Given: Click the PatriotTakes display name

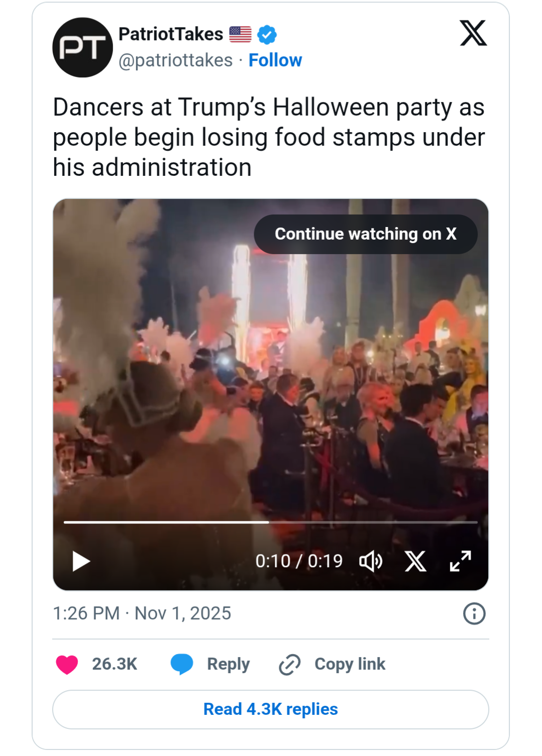Looking at the screenshot, I should pyautogui.click(x=171, y=34).
